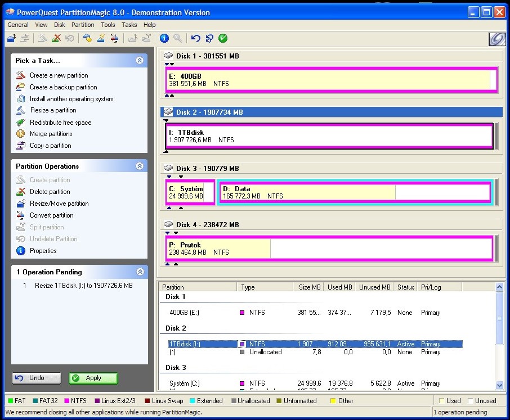Click the Convert partition toolbar icon
The width and height of the screenshot is (510, 420).
pos(115,38)
